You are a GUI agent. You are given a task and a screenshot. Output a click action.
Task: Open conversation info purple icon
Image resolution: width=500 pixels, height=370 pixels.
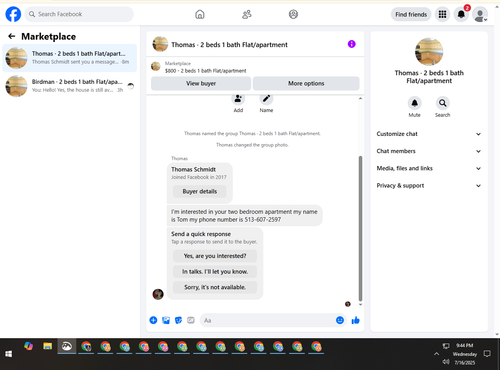coord(351,44)
